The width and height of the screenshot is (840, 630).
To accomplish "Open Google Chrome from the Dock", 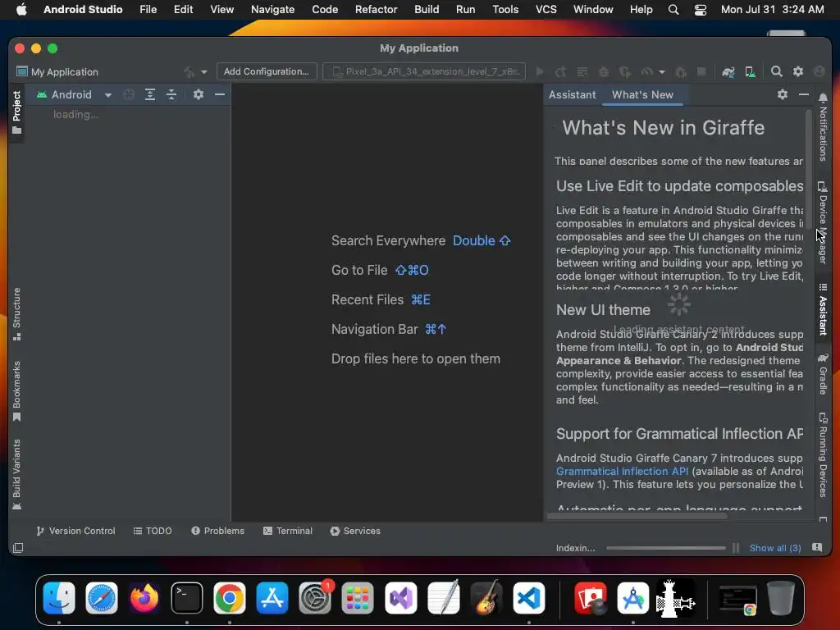I will click(x=230, y=598).
